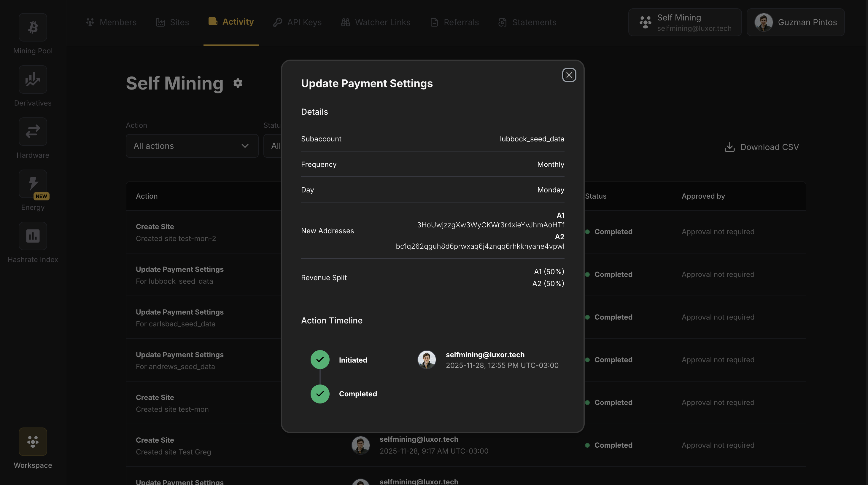Click the 9:17 AM UTC-03:00 timestamp
868x485 pixels.
click(434, 451)
